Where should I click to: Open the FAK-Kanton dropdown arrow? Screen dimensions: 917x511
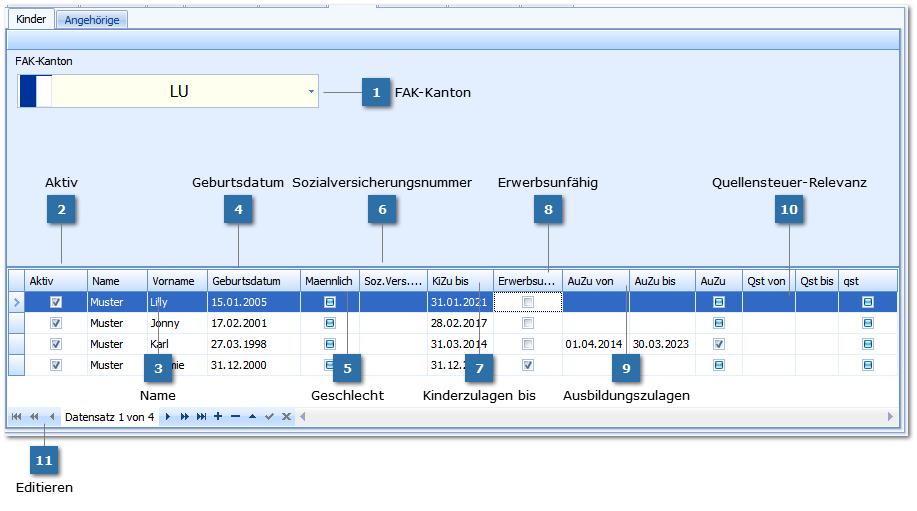(x=311, y=91)
